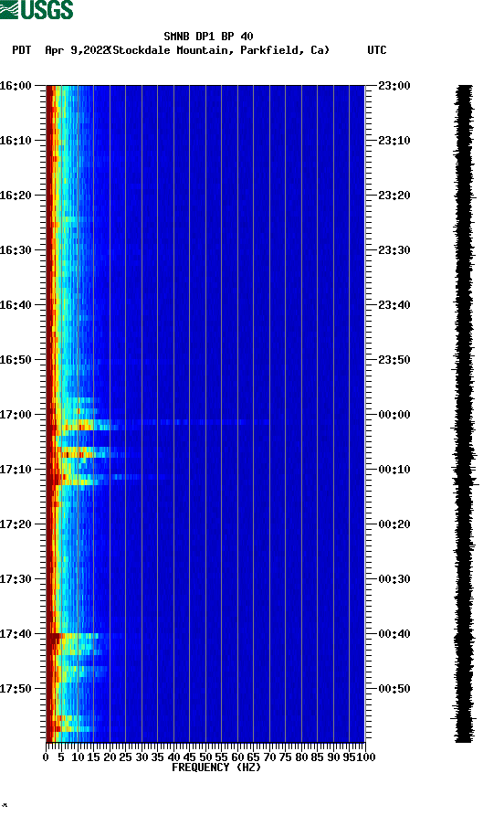Viewport: 504px width, 815px height.
Task: Click the '17:40' PDT time label
Action: pos(16,634)
